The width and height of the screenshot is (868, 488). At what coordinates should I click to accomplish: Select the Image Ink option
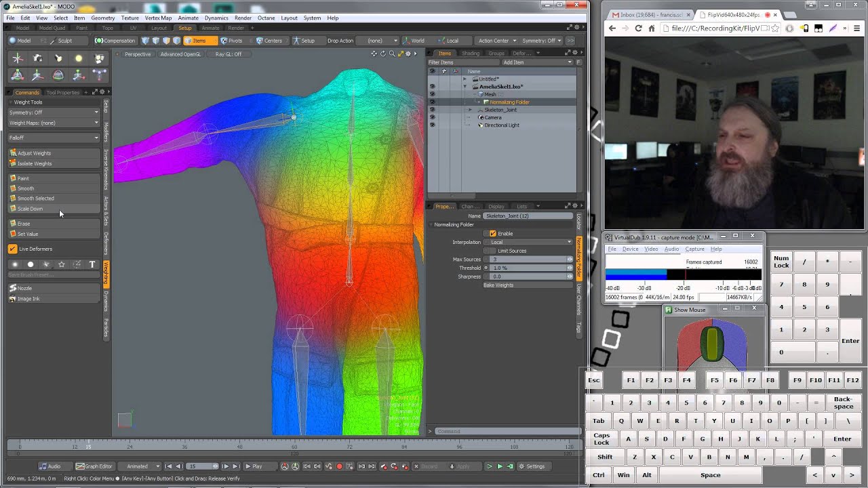click(x=54, y=298)
